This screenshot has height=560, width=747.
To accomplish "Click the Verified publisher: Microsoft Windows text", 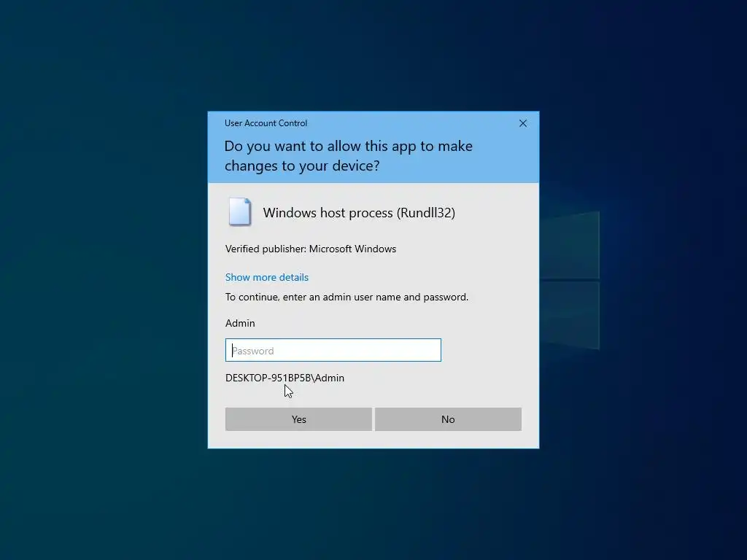I will tap(311, 249).
